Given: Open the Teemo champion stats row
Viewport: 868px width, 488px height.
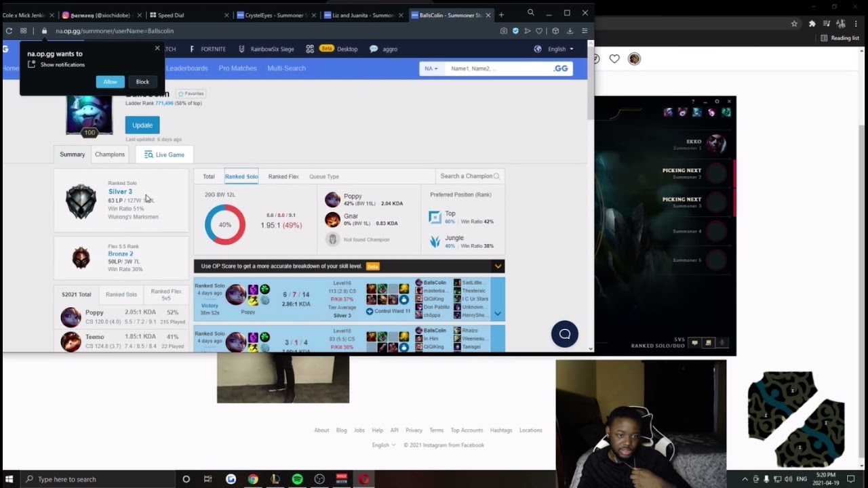Looking at the screenshot, I should 121,341.
